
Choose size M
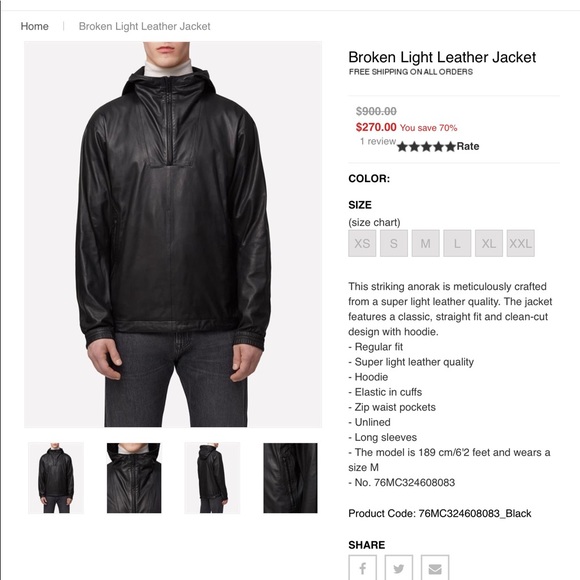(x=426, y=243)
